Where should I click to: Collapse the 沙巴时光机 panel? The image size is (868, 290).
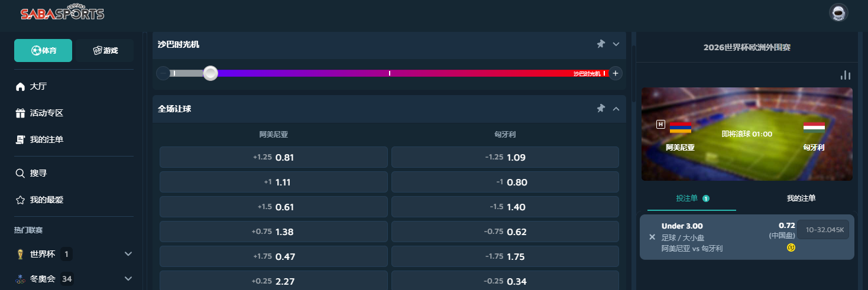coord(616,44)
